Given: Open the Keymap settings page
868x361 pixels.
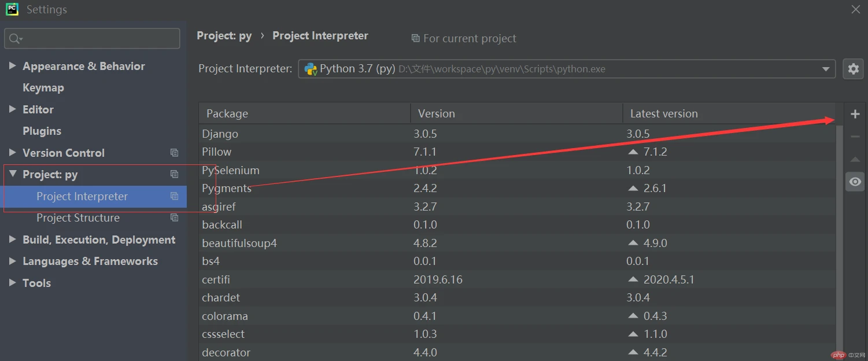Looking at the screenshot, I should click(43, 88).
